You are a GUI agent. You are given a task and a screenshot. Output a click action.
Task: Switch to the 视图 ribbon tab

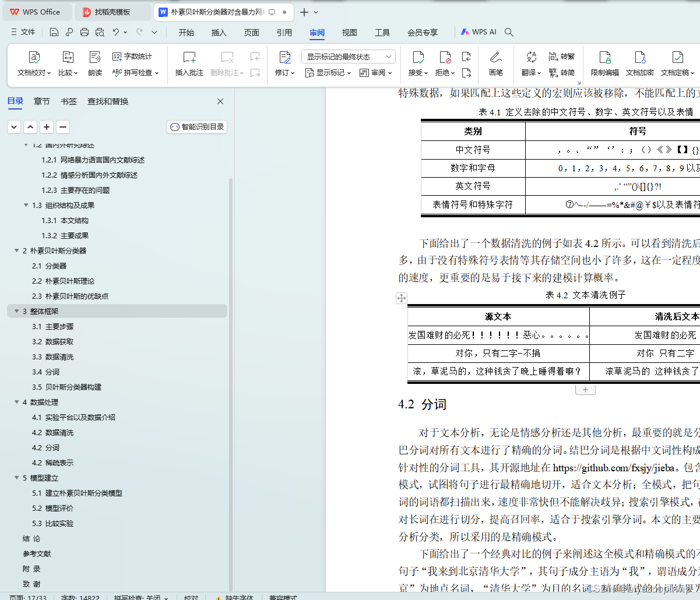click(x=349, y=33)
